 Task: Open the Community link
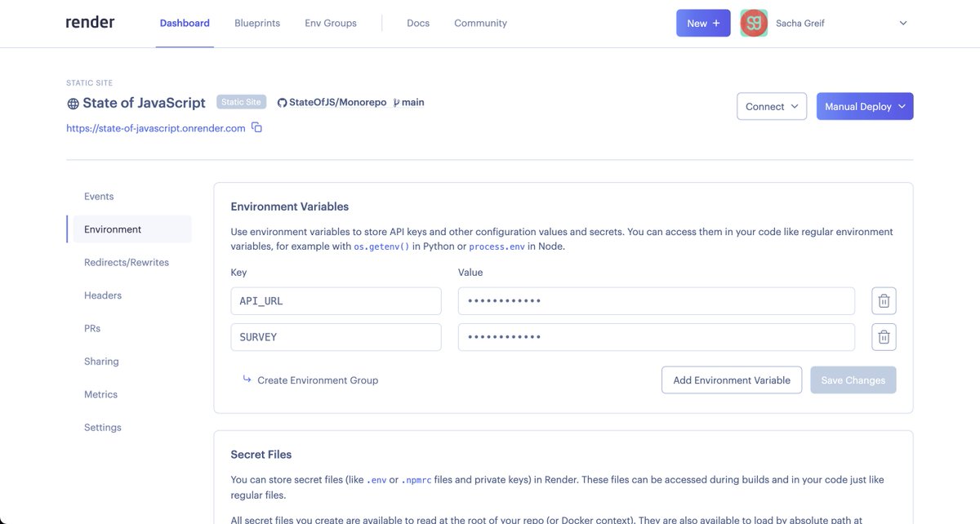pos(480,23)
